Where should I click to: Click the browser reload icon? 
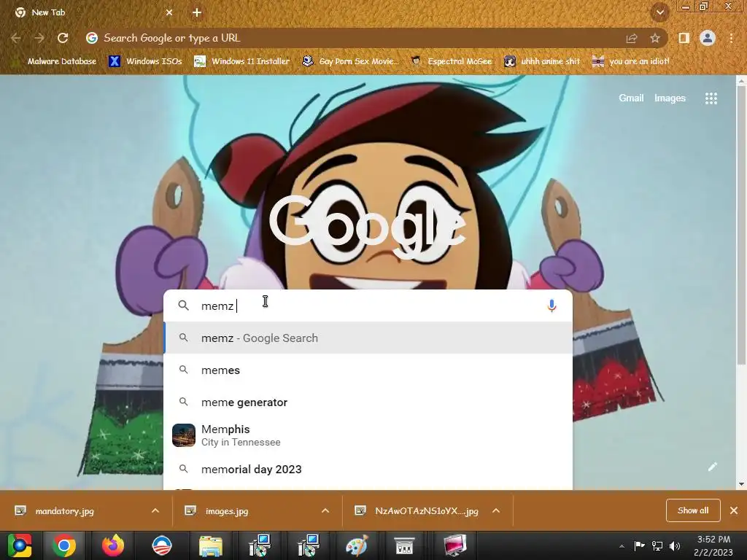[63, 38]
